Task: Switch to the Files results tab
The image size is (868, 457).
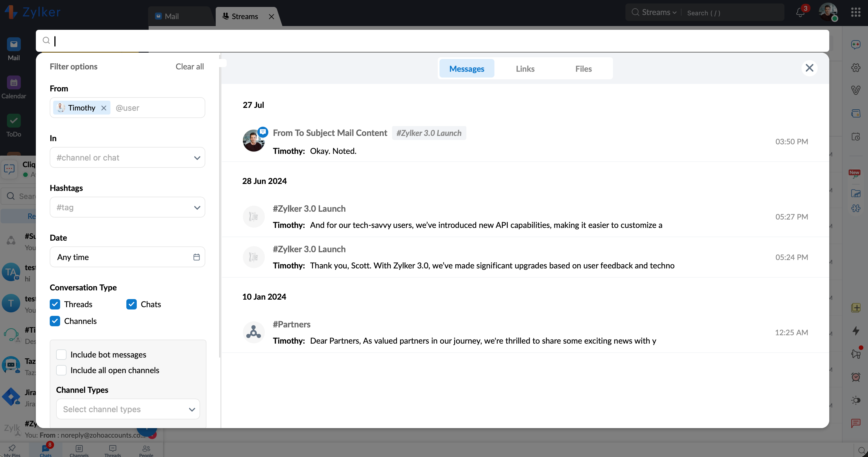Action: pyautogui.click(x=583, y=69)
